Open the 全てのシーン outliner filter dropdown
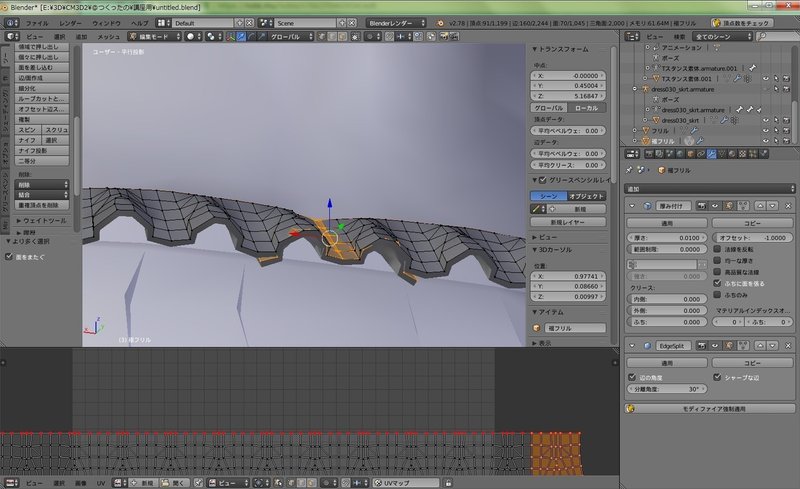Screen dimensions: 800x489 click(722, 36)
